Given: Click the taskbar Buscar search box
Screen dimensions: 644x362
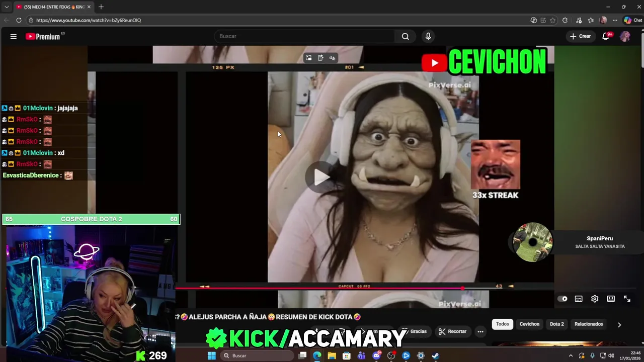Looking at the screenshot, I should pyautogui.click(x=256, y=355).
